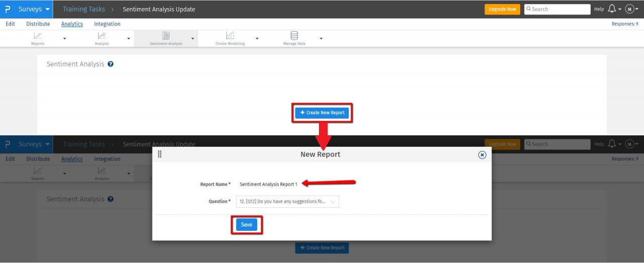Open the Training Tasks breadcrumb link
The image size is (644, 263).
coord(84,9)
